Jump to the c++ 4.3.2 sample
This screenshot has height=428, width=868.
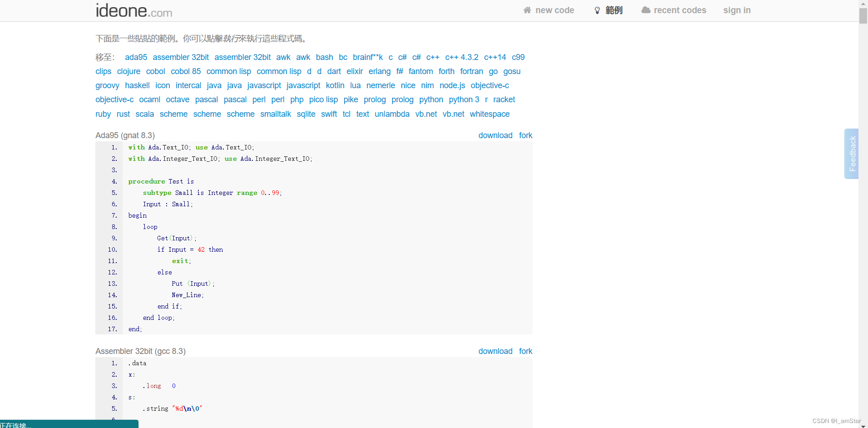tap(462, 57)
